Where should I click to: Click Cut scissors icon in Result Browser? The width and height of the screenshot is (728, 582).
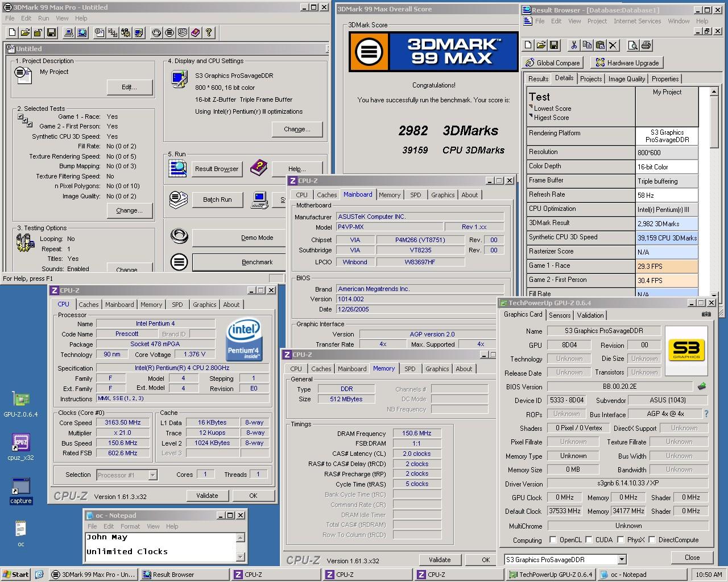point(574,45)
